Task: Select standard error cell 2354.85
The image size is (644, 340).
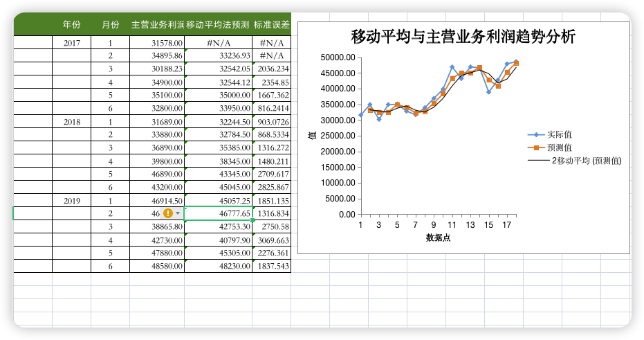Action: [271, 82]
